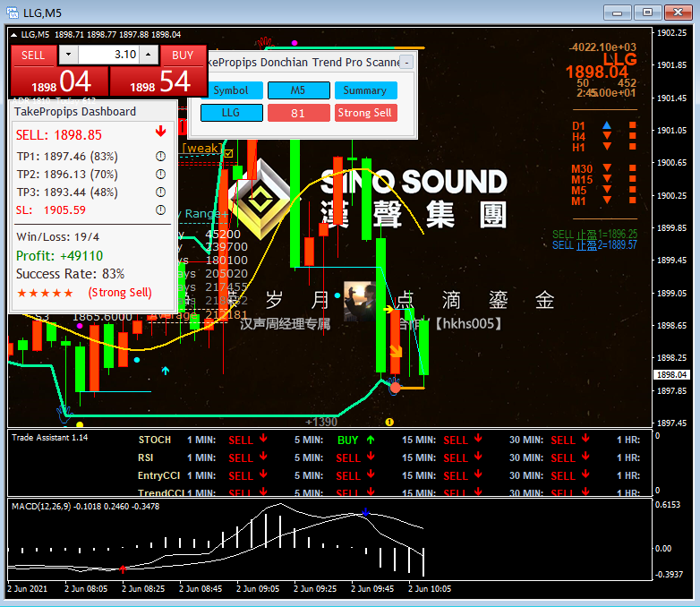Image resolution: width=700 pixels, height=607 pixels.
Task: Click the Success Rate 83% text
Action: pos(70,274)
